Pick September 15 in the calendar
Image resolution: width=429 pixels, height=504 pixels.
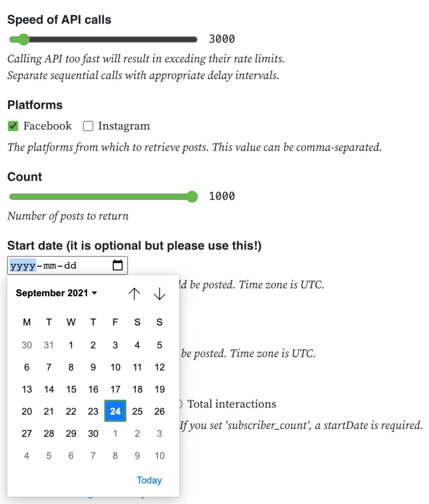coord(71,389)
